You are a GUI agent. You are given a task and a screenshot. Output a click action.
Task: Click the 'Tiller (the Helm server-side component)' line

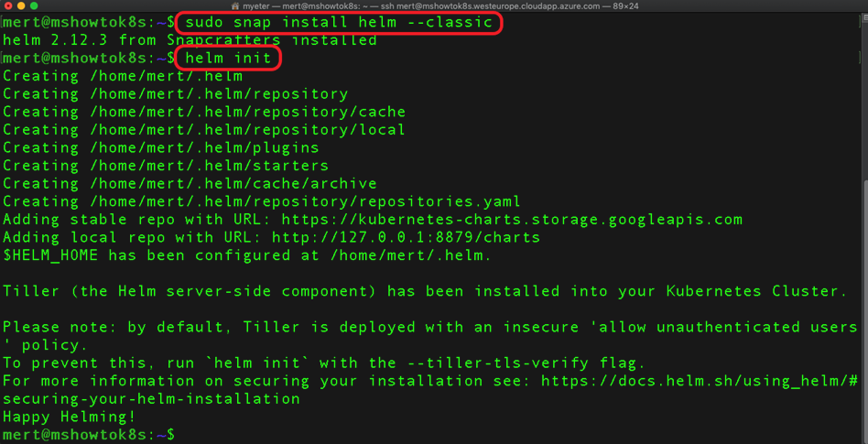tap(425, 291)
